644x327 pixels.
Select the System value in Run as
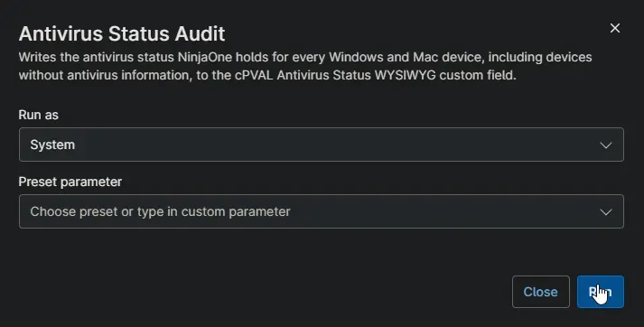tap(52, 145)
